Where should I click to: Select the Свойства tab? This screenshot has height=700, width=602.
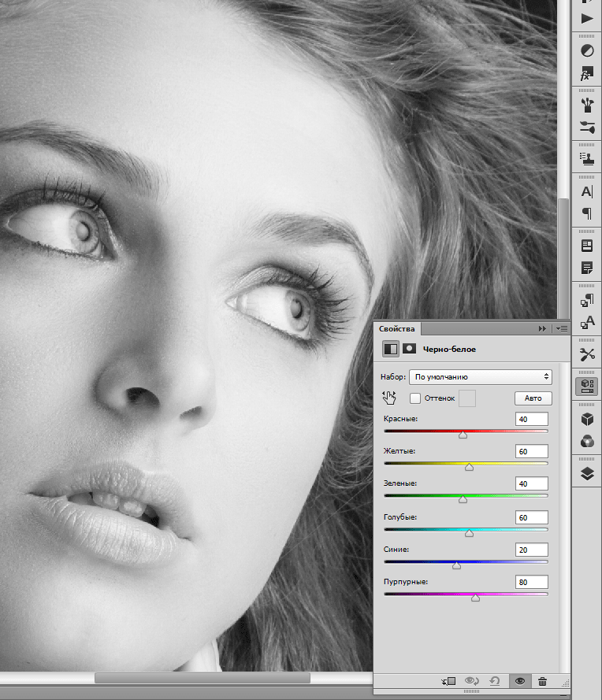(x=396, y=329)
